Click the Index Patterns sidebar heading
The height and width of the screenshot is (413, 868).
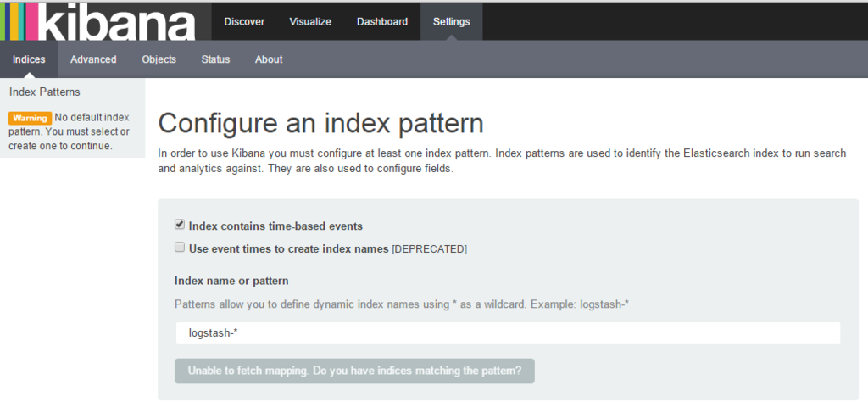tap(45, 92)
